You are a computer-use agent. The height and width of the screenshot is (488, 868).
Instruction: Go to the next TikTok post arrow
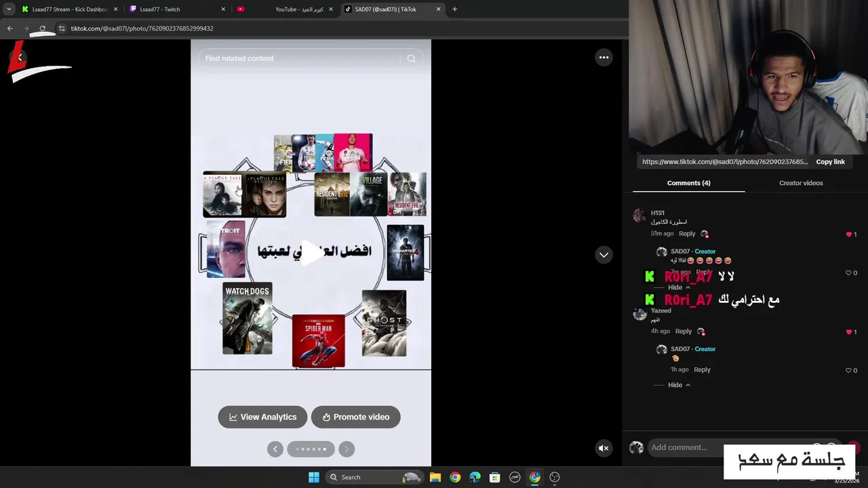(604, 255)
